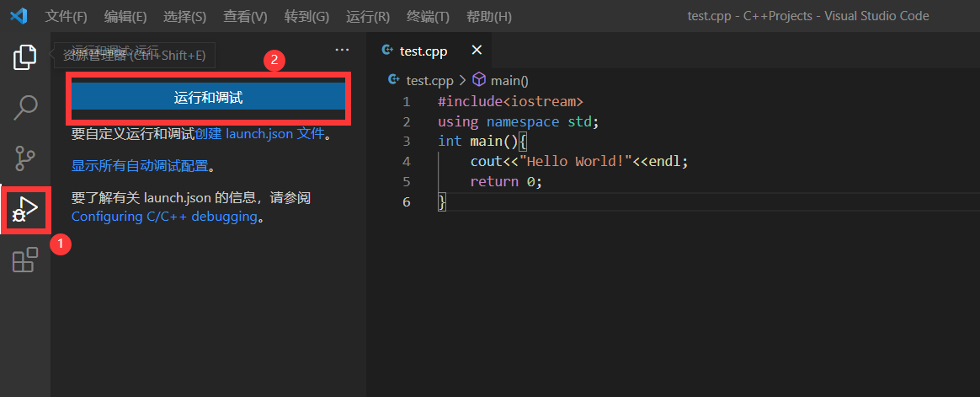This screenshot has width=980, height=397.
Task: Open the Extensions view icon
Action: (25, 260)
